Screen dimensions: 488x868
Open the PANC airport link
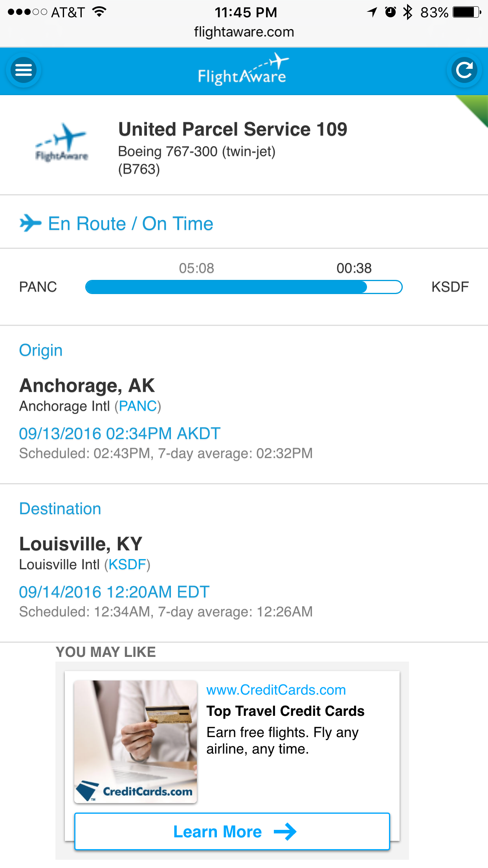tap(138, 406)
